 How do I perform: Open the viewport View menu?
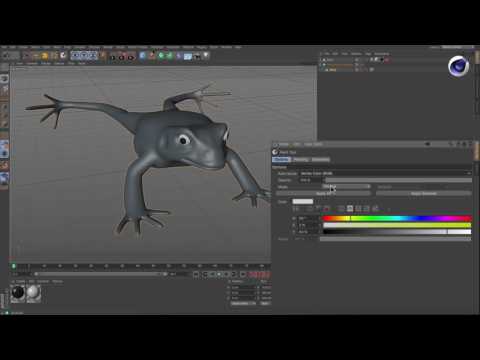(x=20, y=63)
